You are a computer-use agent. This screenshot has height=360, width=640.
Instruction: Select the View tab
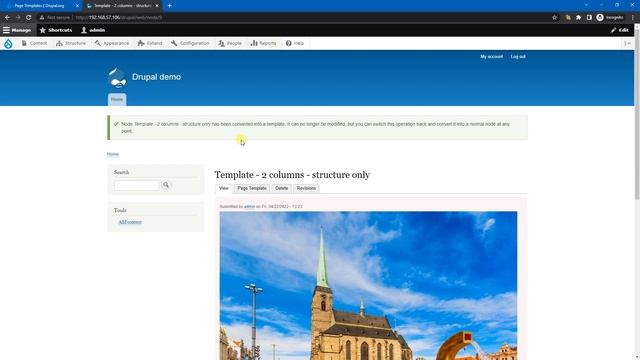224,188
